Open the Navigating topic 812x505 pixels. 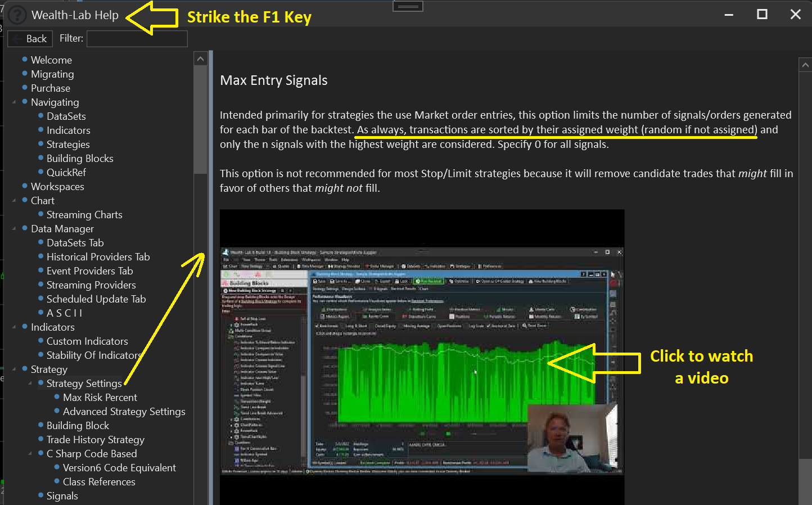click(55, 102)
